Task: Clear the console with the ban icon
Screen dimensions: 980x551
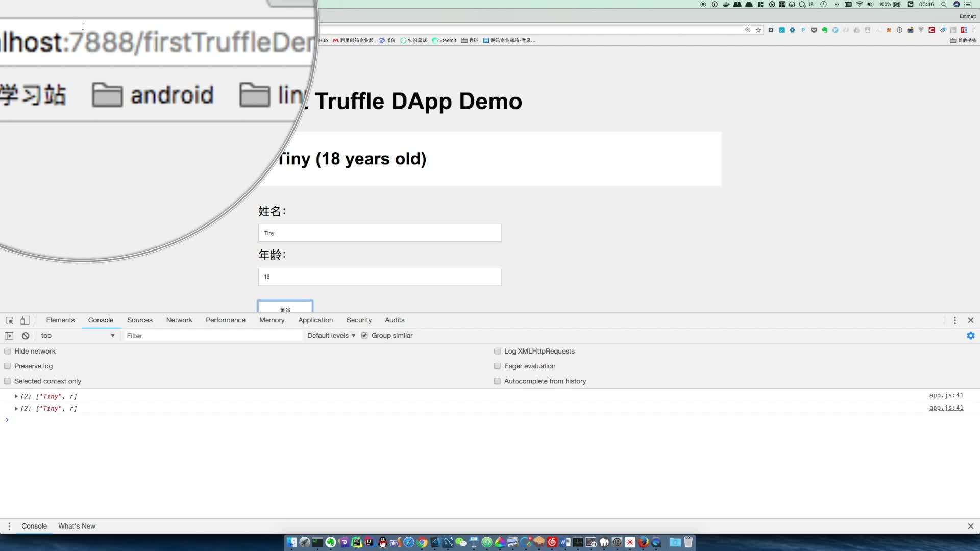Action: point(26,336)
